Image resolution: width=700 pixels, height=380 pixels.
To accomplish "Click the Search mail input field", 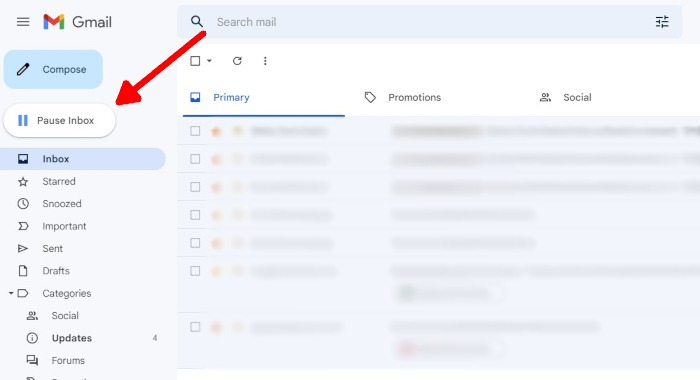I will [429, 21].
